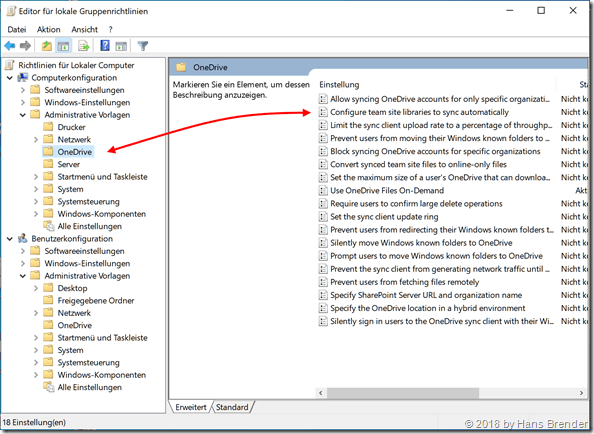The height and width of the screenshot is (434, 594).
Task: Select System under Computerkonfiguration
Action: [x=70, y=189]
